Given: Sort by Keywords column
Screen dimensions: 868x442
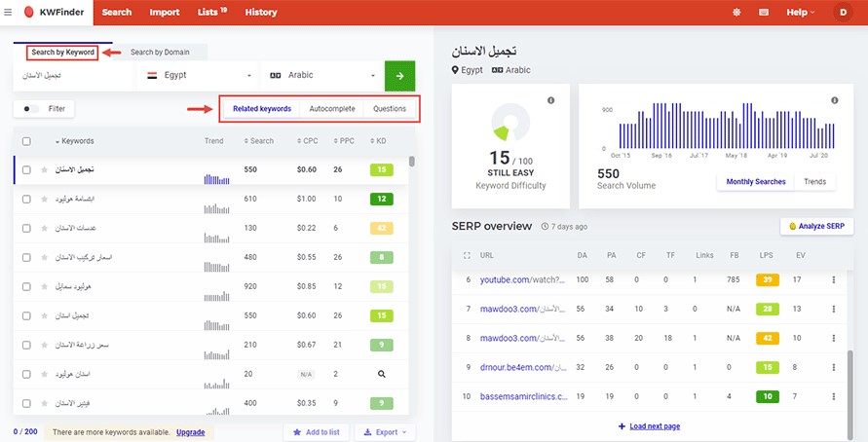Looking at the screenshot, I should click(75, 141).
